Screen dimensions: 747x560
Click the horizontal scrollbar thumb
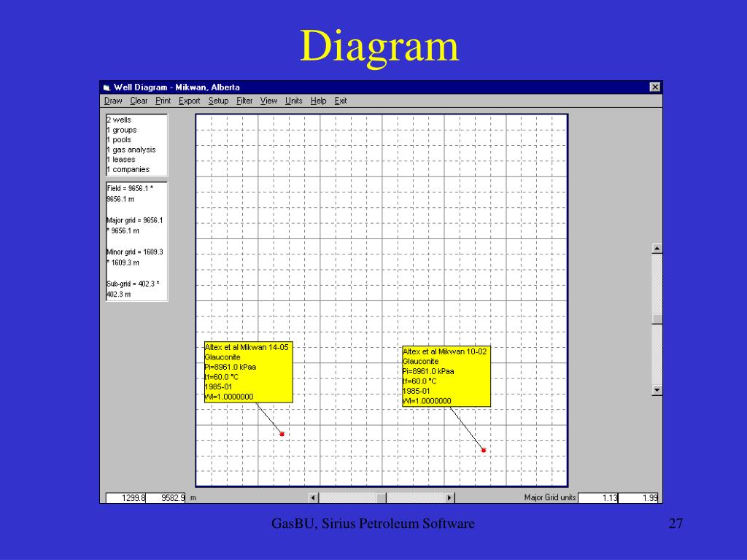(381, 497)
